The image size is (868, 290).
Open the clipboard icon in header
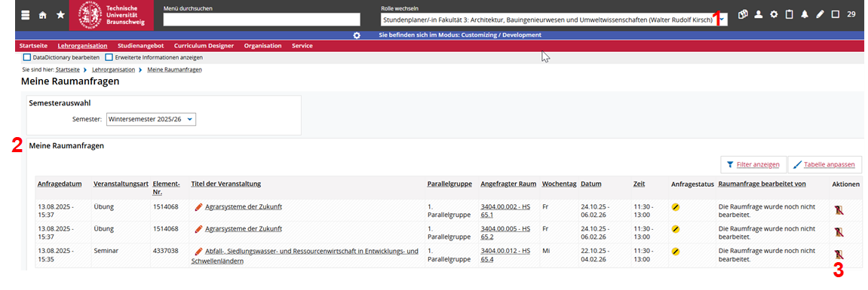point(790,14)
